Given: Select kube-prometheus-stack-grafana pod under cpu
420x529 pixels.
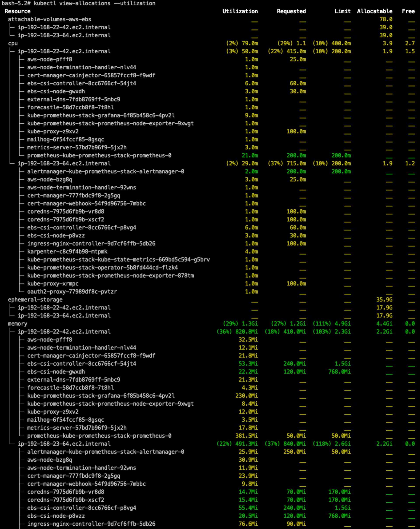Looking at the screenshot, I should pyautogui.click(x=101, y=115).
